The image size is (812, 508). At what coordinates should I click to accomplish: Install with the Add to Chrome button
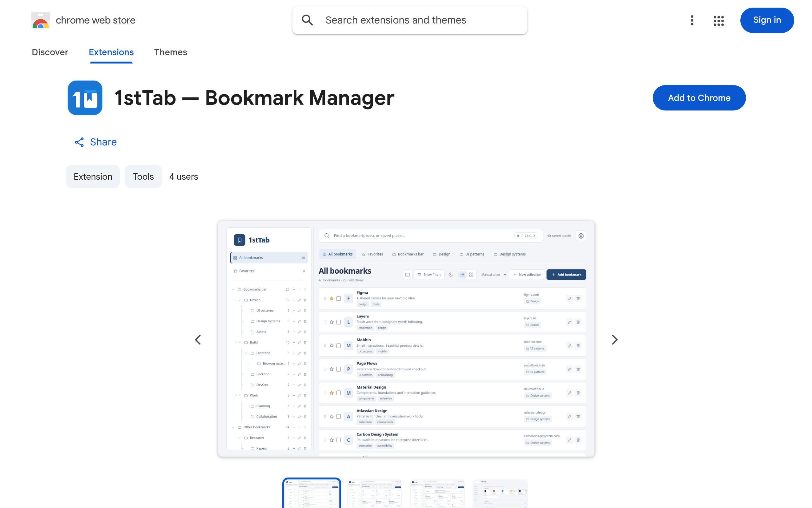click(x=699, y=98)
